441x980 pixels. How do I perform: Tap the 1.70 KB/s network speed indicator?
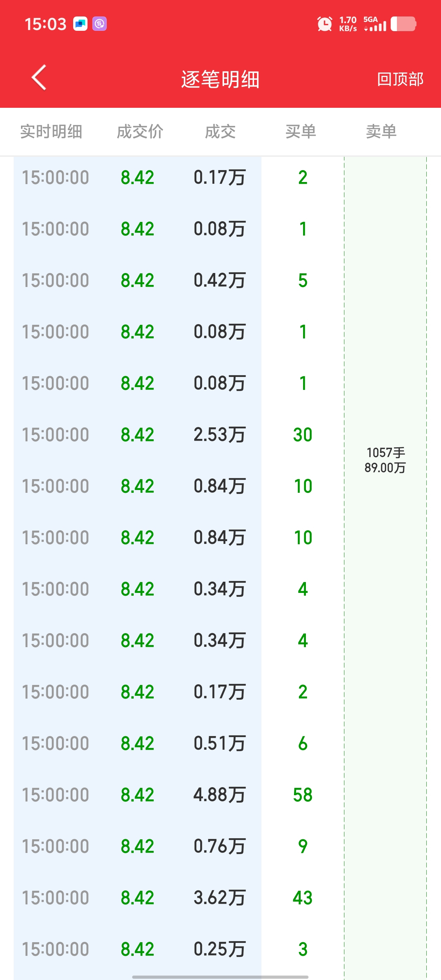pos(348,24)
